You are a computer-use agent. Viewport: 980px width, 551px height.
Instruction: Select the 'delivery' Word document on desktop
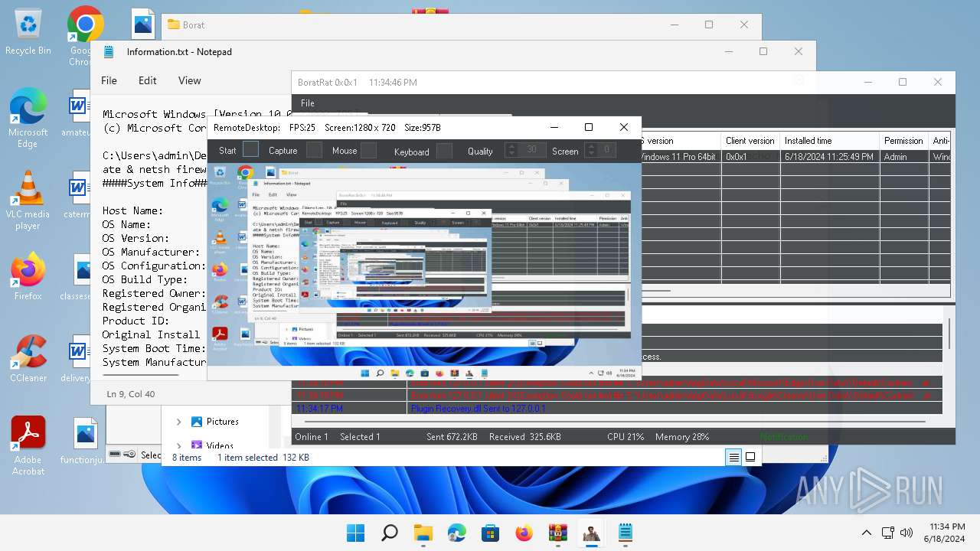point(77,360)
